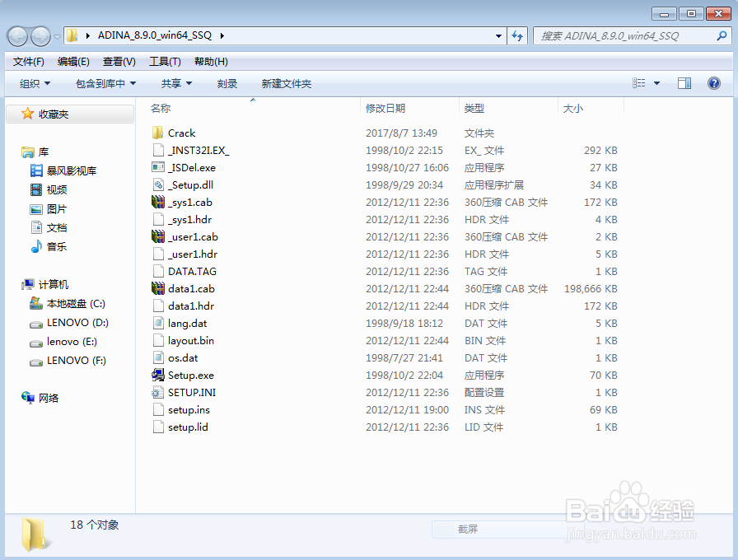Screen dimensions: 738x560
Task: Click the 刻录 toolbar button
Action: [227, 83]
